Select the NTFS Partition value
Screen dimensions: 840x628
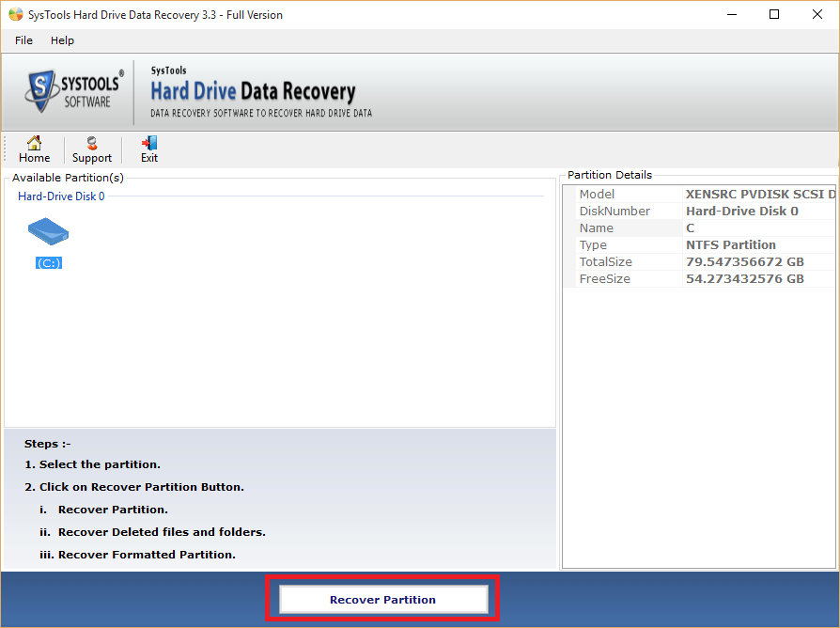[x=731, y=244]
